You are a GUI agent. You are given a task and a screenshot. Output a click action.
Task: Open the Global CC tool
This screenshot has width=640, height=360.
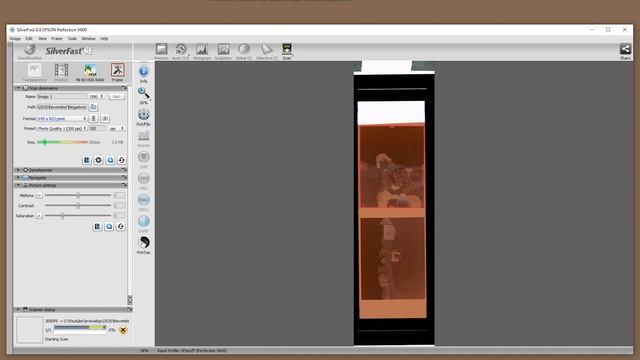[x=244, y=49]
